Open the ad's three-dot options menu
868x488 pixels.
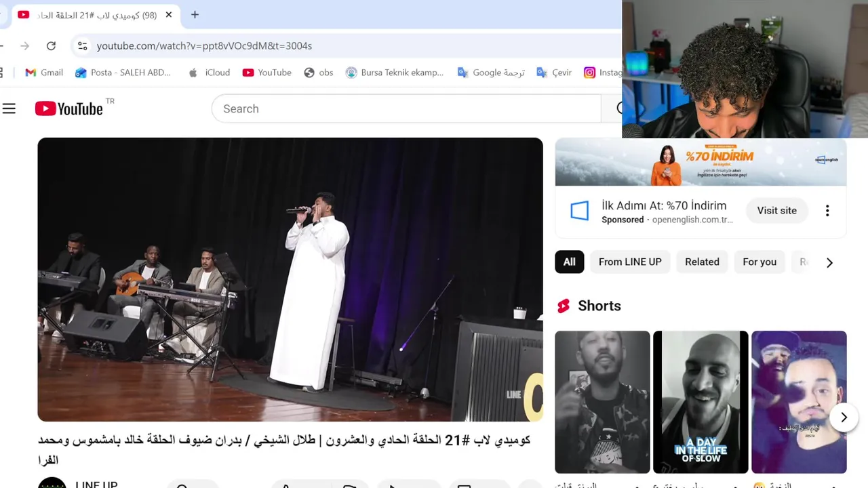tap(827, 210)
